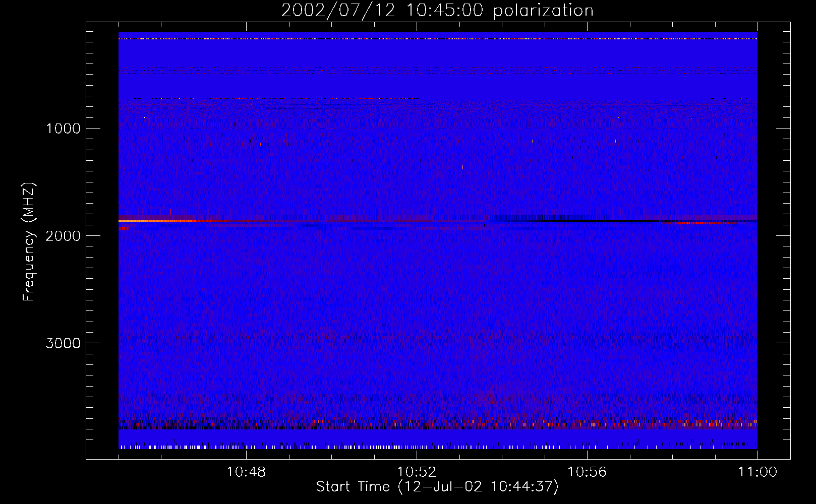This screenshot has height=504, width=816.
Task: Click the 10:56 time axis label
Action: (x=587, y=472)
